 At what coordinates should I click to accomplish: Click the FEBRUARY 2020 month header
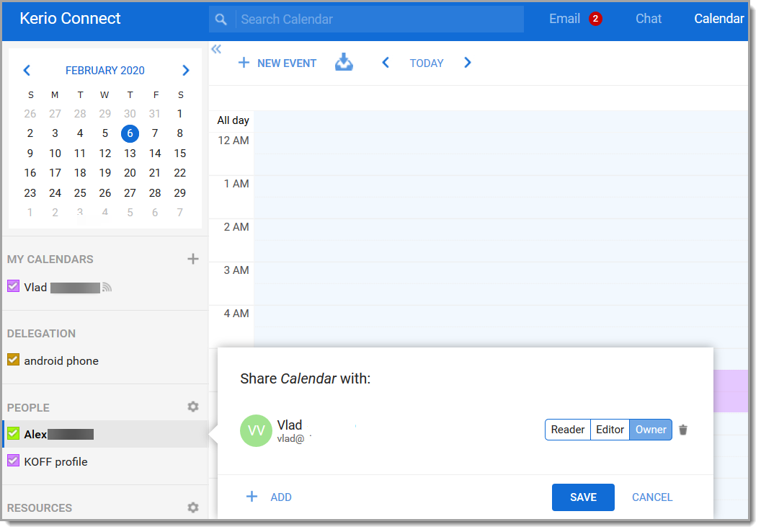tap(104, 71)
